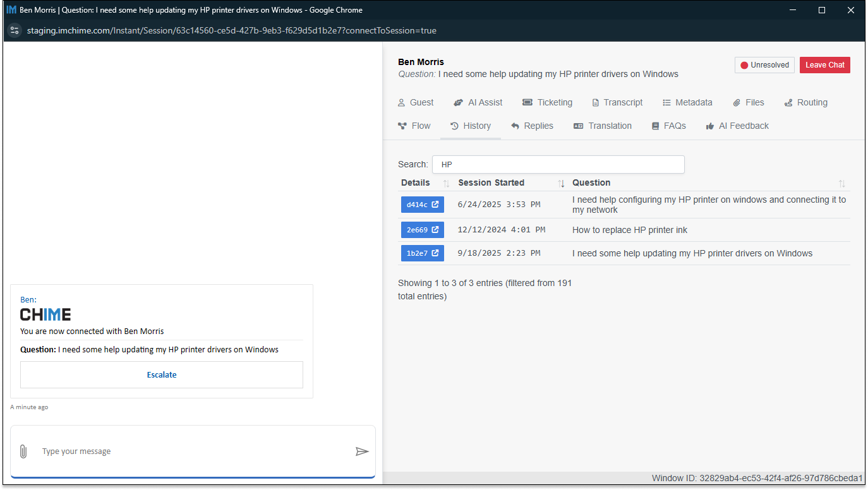Sort by the Question column arrows
868x490 pixels.
pos(841,184)
